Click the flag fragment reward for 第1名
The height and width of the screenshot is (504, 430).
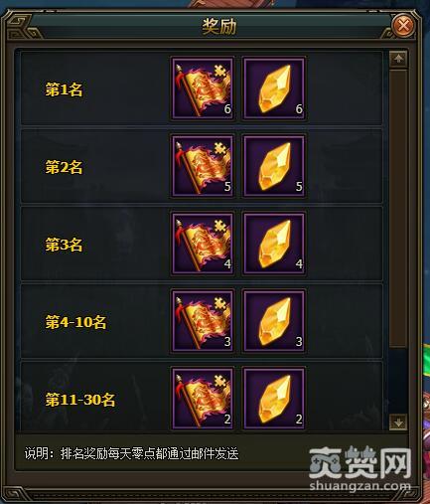pyautogui.click(x=203, y=88)
